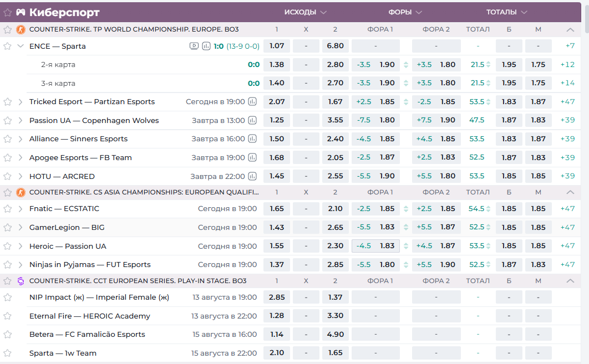Image resolution: width=589 pixels, height=364 pixels.
Task: Select 3-я карта handicap -3.5 at 1.90
Action: coord(375,83)
